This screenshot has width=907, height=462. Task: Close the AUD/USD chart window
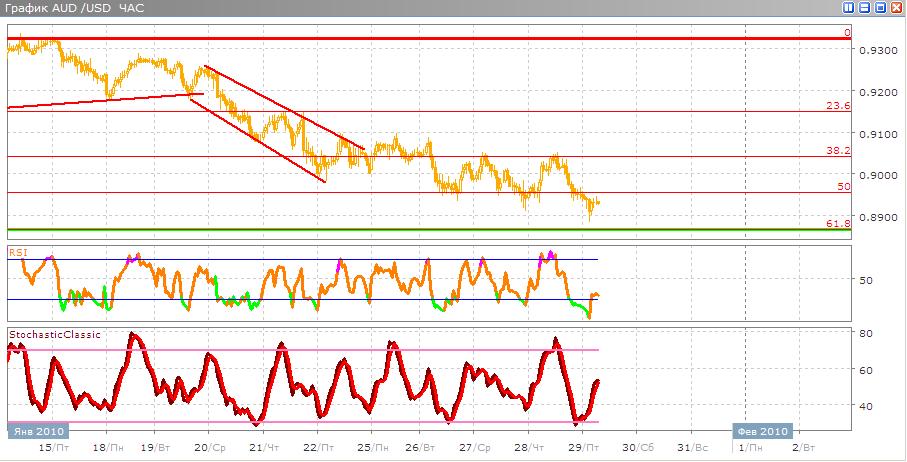[x=897, y=8]
